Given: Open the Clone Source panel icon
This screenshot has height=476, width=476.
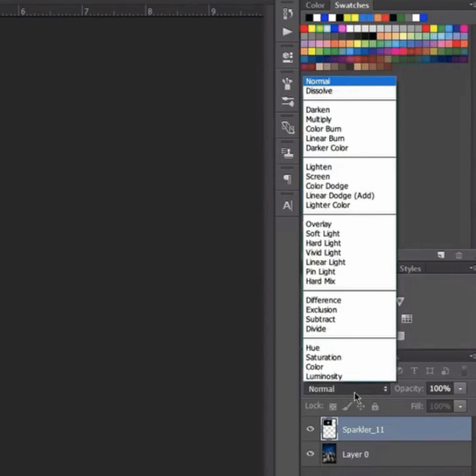Looking at the screenshot, I should coord(288,127).
